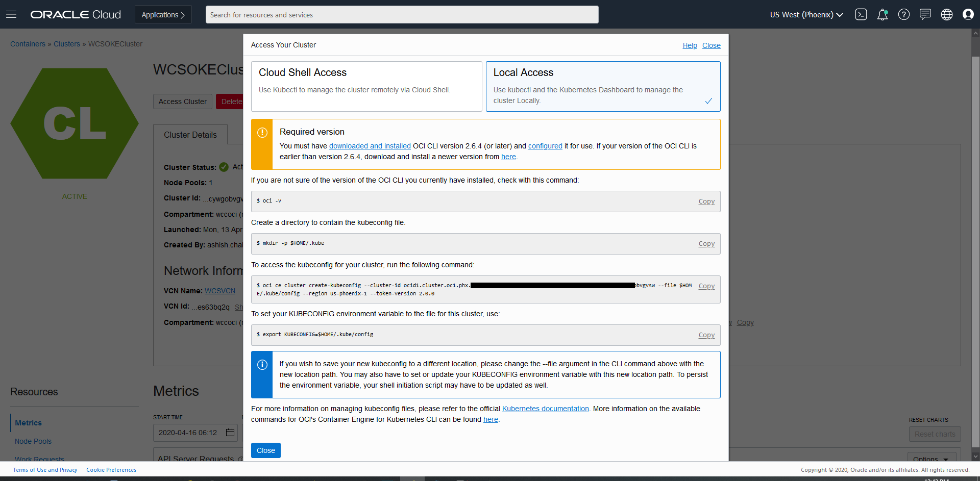Click the yellow required-version warning icon

tap(262, 133)
